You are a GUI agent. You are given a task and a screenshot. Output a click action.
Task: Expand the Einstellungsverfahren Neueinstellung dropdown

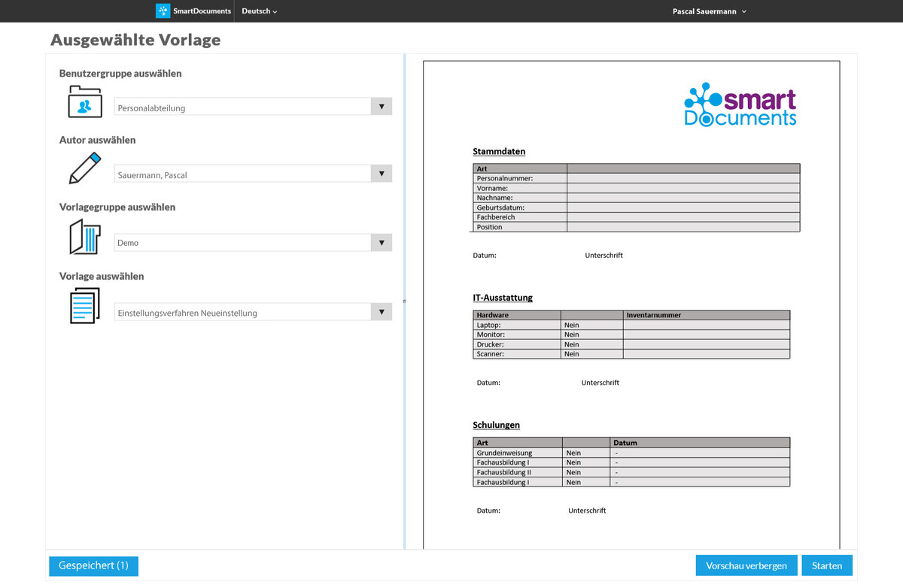click(382, 313)
